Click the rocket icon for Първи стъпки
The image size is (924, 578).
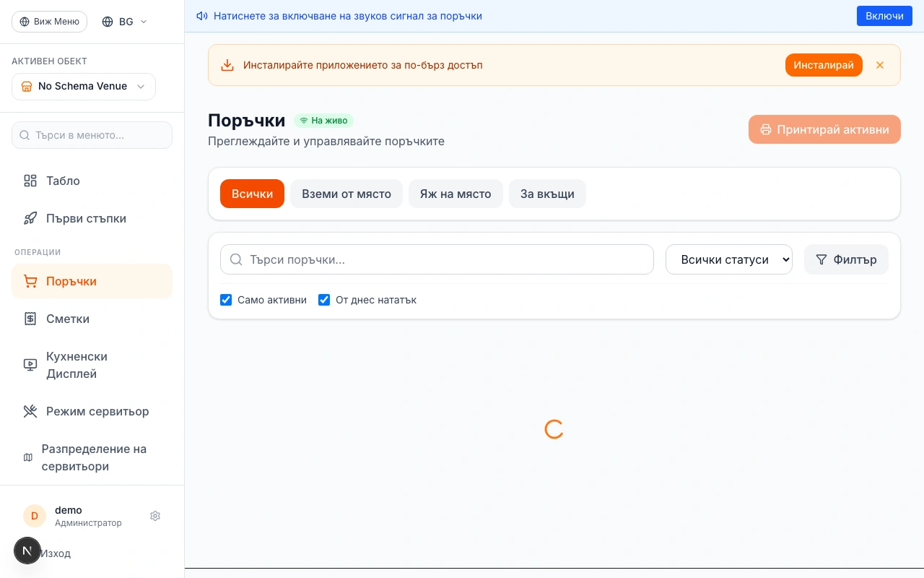(30, 218)
